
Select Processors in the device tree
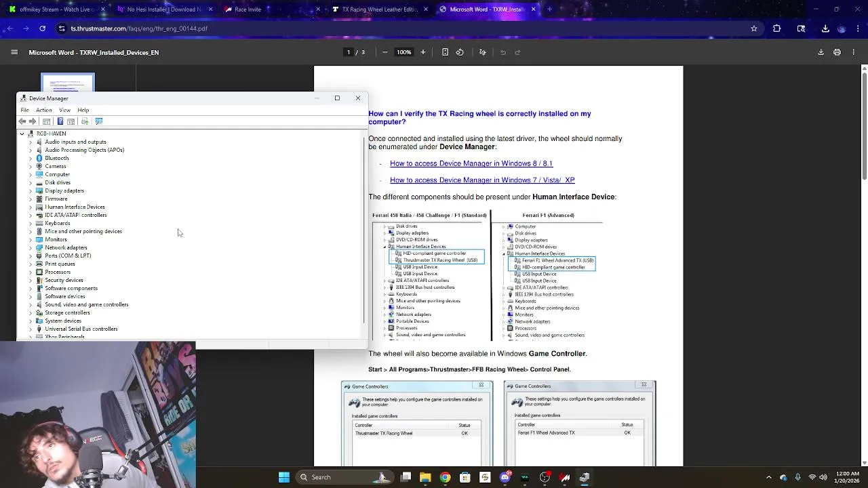(58, 272)
